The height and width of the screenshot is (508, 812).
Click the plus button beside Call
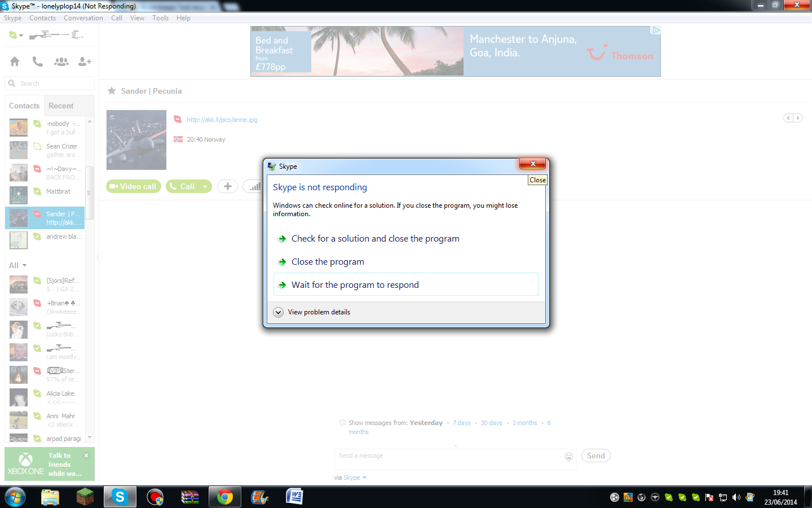click(x=227, y=186)
